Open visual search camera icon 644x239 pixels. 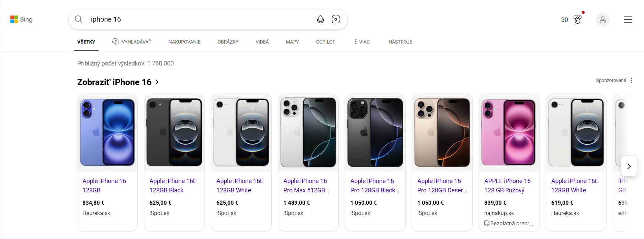(336, 20)
